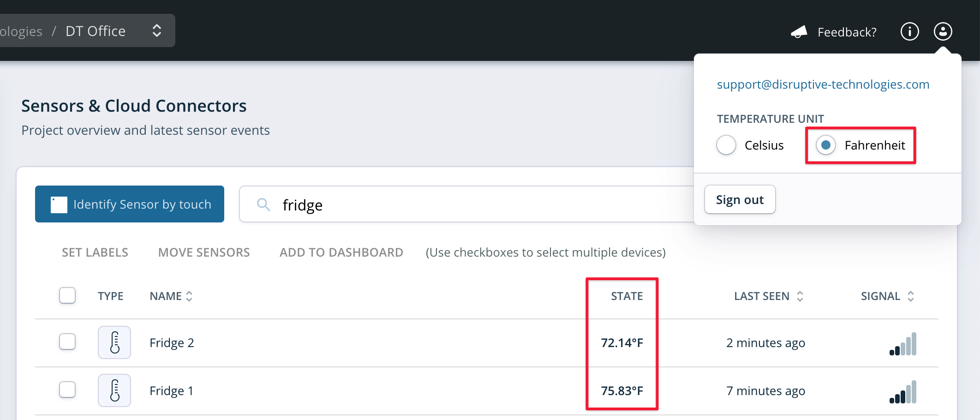
Task: Expand the DT Office project switcher
Action: (x=157, y=30)
